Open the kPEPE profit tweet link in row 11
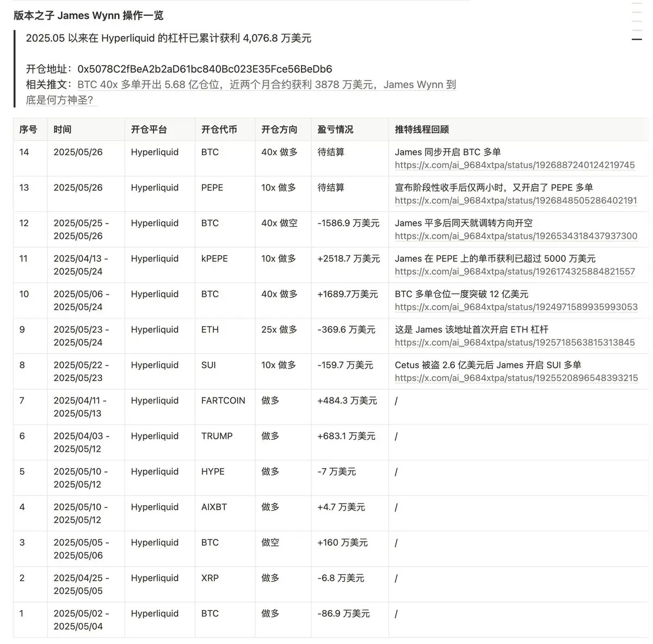The height and width of the screenshot is (644, 653). pyautogui.click(x=514, y=271)
